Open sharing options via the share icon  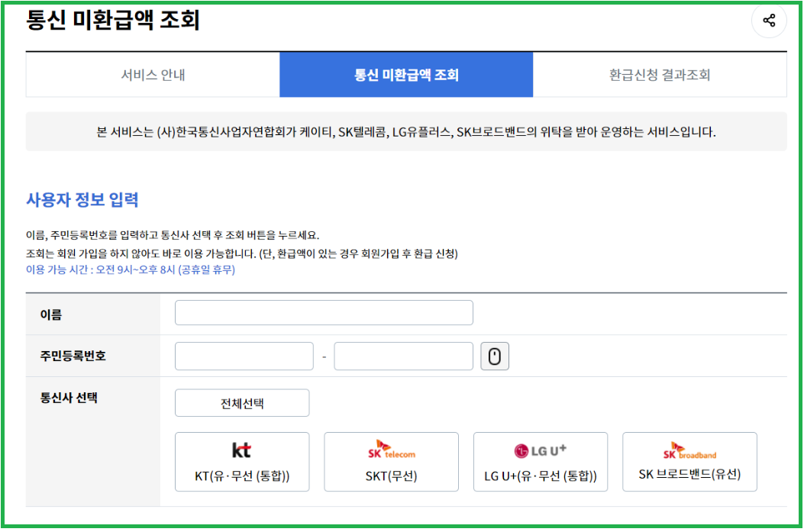point(769,21)
